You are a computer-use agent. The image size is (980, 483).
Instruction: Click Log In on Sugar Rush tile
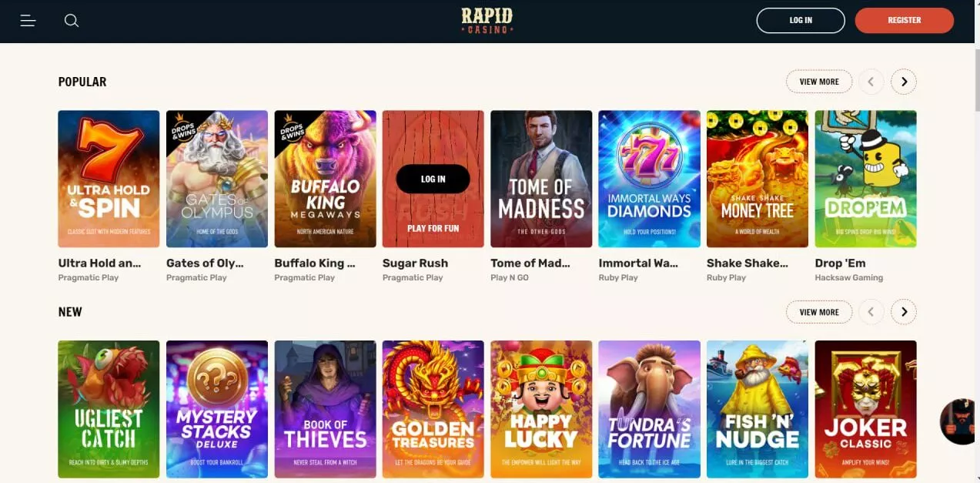click(x=433, y=179)
